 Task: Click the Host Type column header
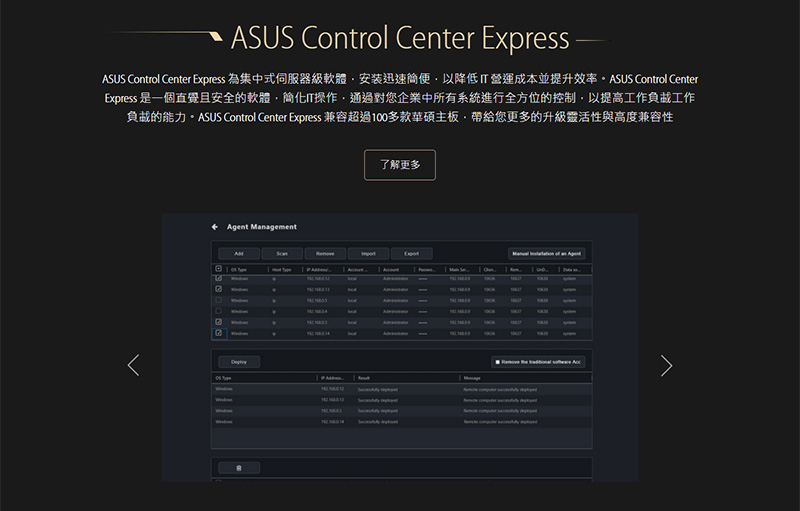click(x=282, y=270)
